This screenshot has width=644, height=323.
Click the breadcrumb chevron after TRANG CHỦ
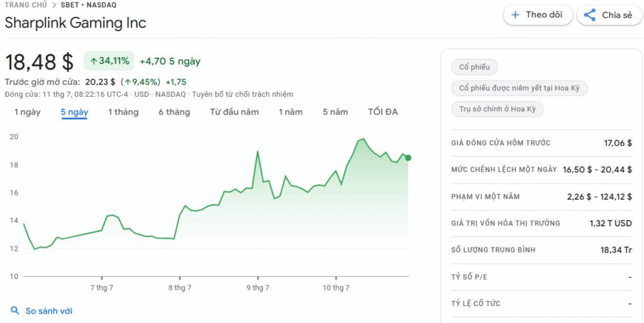(x=55, y=5)
